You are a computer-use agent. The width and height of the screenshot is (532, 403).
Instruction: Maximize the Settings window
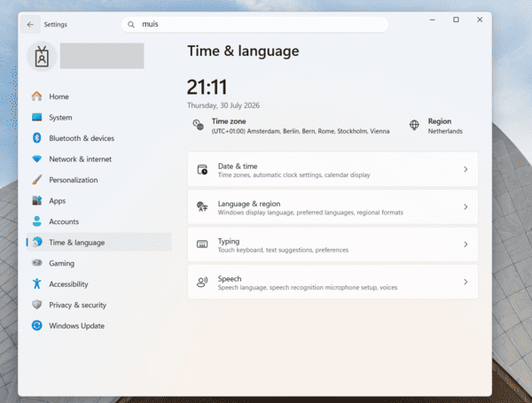pyautogui.click(x=456, y=19)
